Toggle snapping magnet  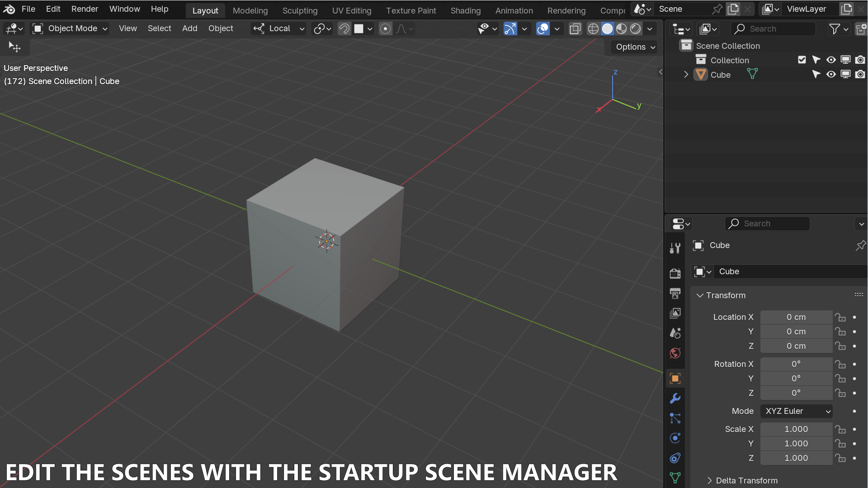(x=344, y=28)
